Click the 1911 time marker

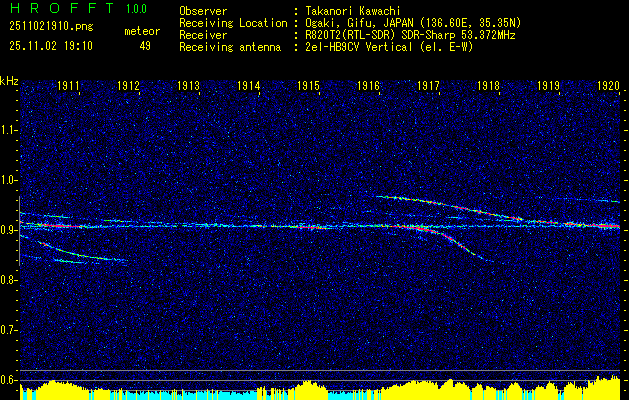[x=68, y=87]
